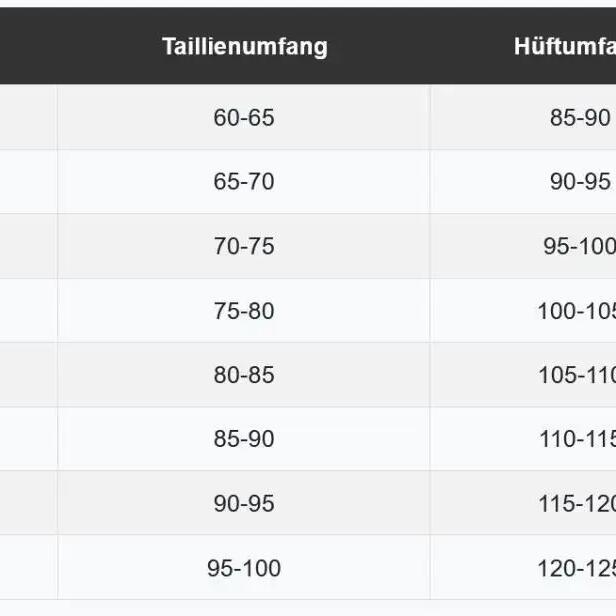
Task: Click the 110-115 hip value
Action: pos(578,439)
